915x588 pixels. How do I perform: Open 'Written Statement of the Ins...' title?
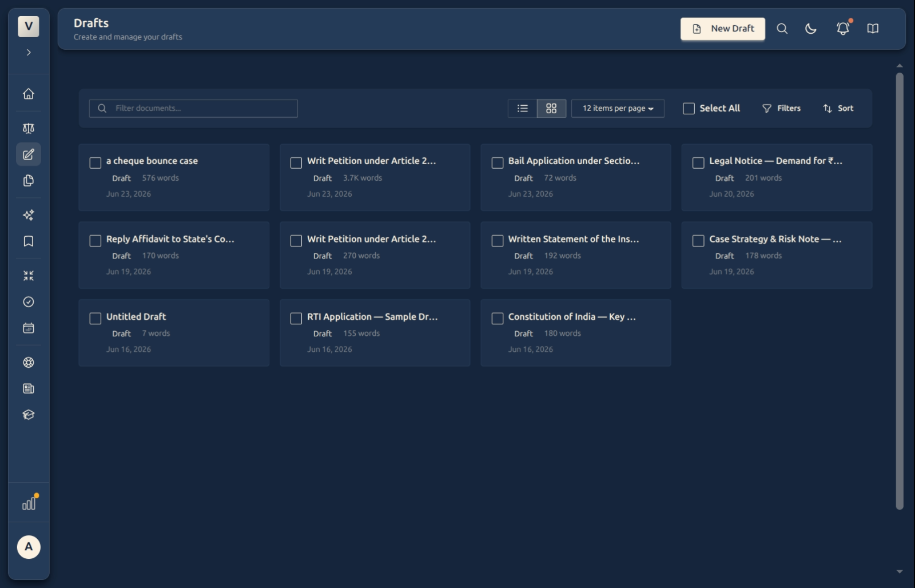point(574,239)
